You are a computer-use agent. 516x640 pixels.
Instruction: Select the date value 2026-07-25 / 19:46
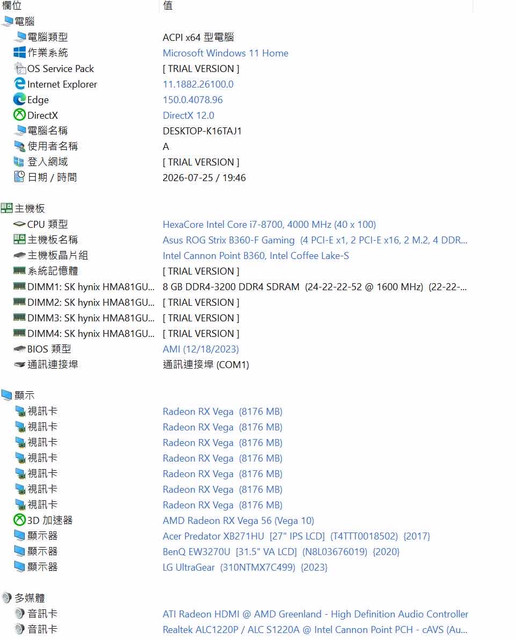204,178
